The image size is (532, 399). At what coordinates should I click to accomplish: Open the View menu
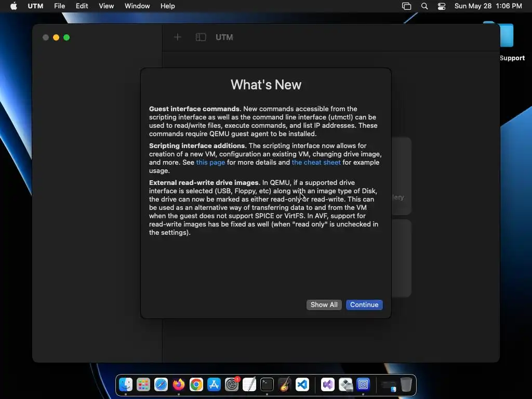pos(106,6)
